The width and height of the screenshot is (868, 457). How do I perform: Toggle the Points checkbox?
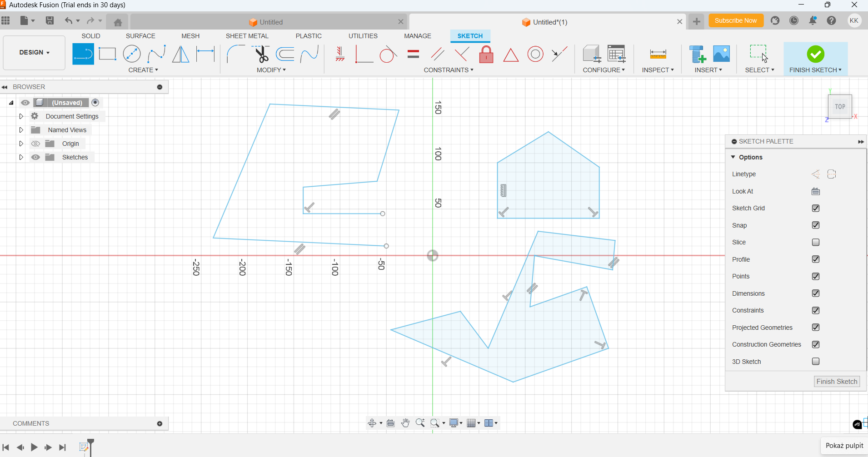pyautogui.click(x=816, y=276)
